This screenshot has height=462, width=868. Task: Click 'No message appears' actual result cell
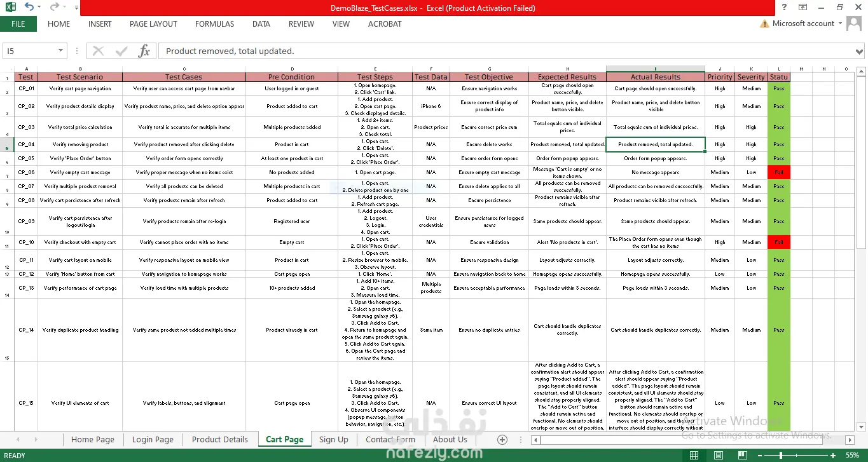655,172
